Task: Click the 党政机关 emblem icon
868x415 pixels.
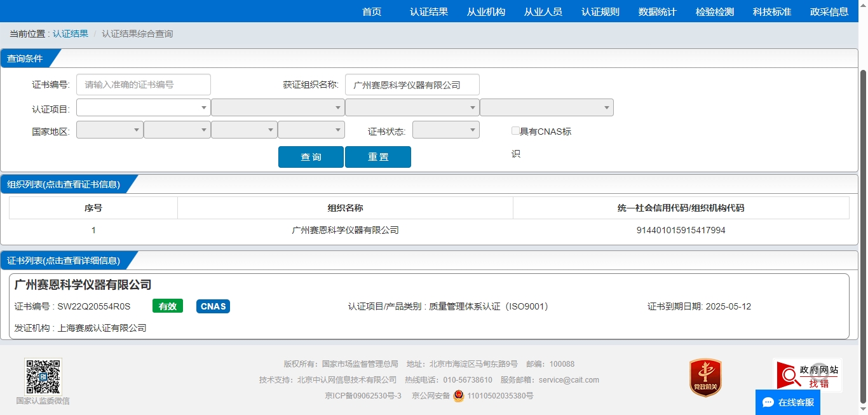Action: pyautogui.click(x=705, y=378)
